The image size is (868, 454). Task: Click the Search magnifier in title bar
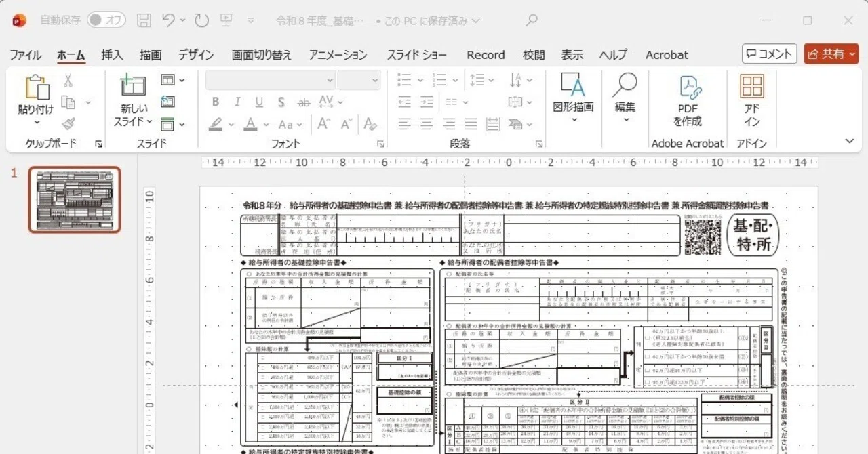tap(532, 20)
